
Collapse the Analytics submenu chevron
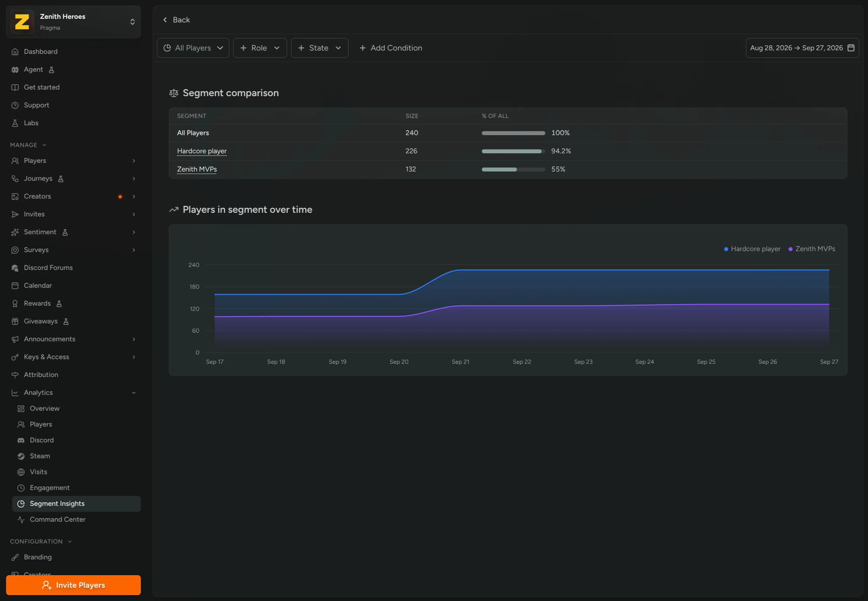click(134, 393)
